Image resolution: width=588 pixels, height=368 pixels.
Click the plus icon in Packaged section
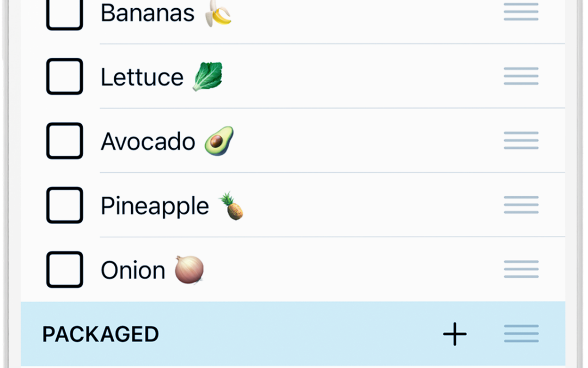coord(455,334)
